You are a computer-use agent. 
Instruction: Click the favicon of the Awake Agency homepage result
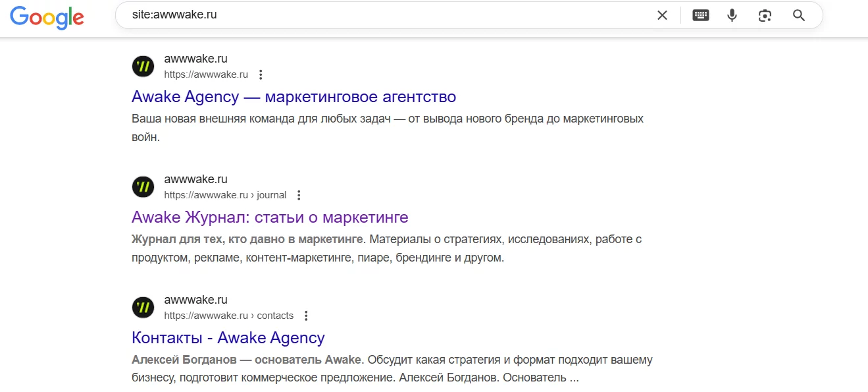143,67
